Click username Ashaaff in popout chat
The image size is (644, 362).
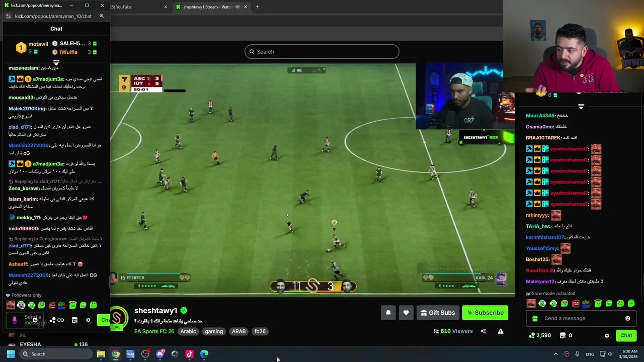(18, 264)
